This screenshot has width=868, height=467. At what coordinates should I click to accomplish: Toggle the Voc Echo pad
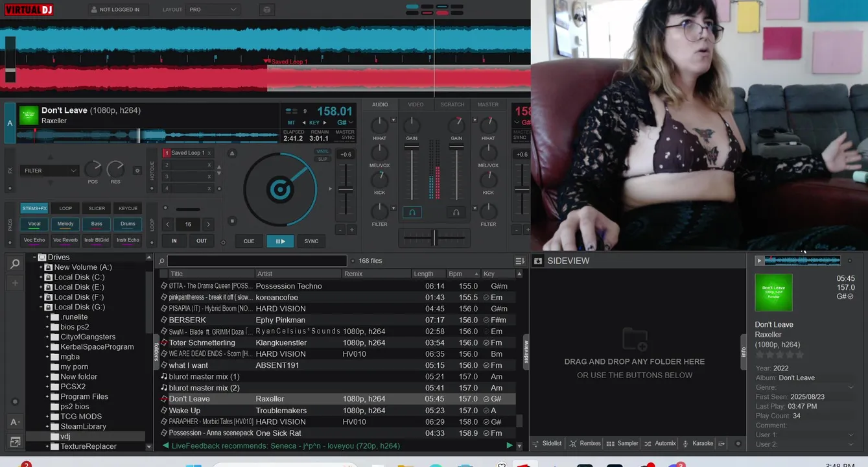click(34, 240)
